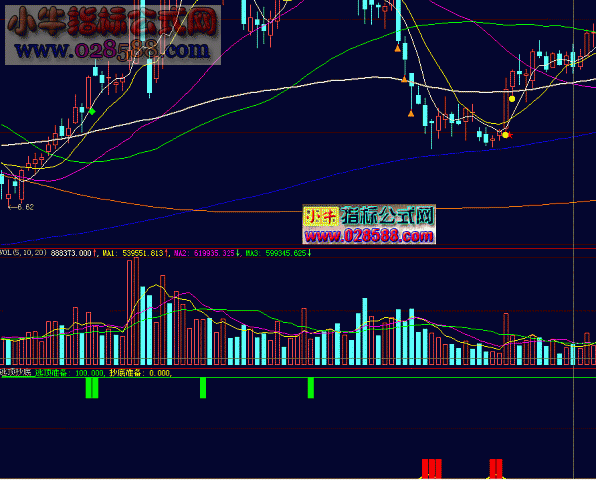Screen dimensions: 596x480
Task: Click the yellow circle signal above recovery candles
Action: point(512,99)
